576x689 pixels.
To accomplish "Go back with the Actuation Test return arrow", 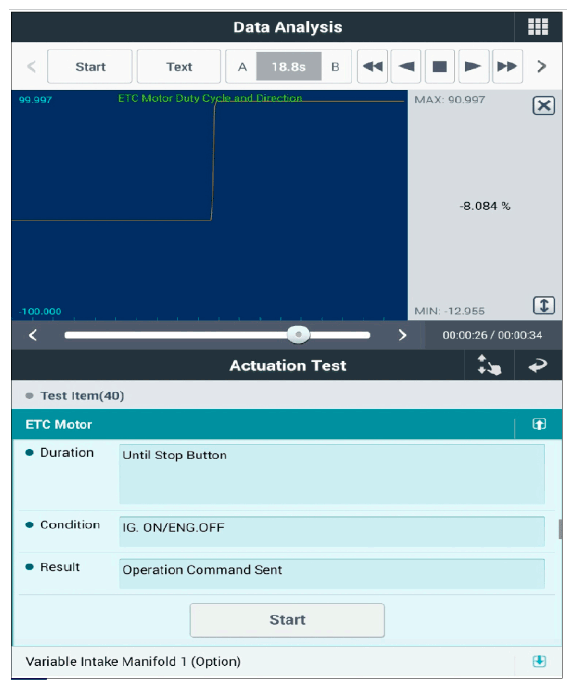I will coord(538,365).
